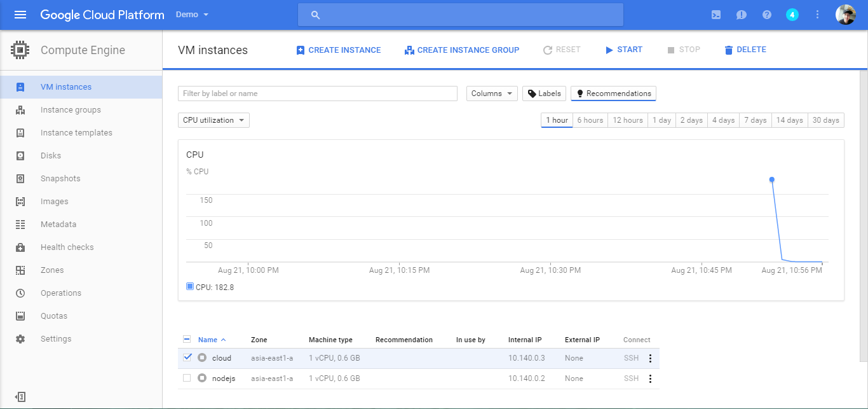Click the stopped status icon for nodejs
Screen dimensions: 868x409
click(x=202, y=378)
